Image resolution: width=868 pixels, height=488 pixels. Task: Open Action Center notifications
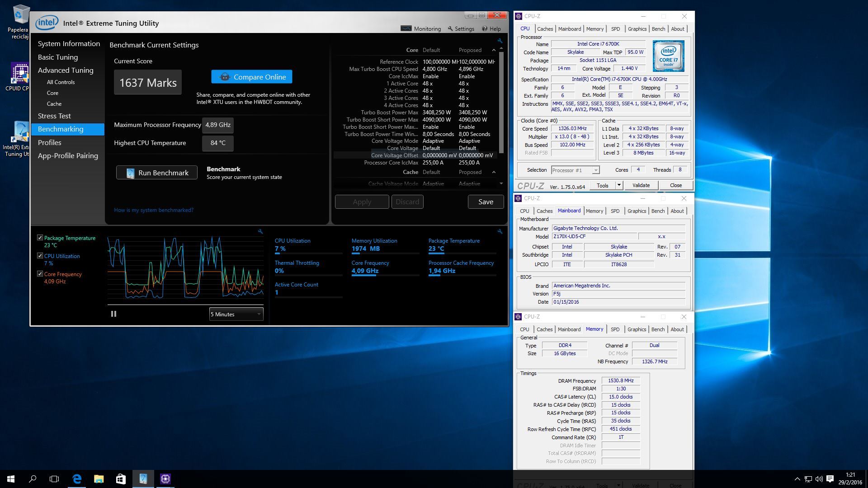point(830,479)
